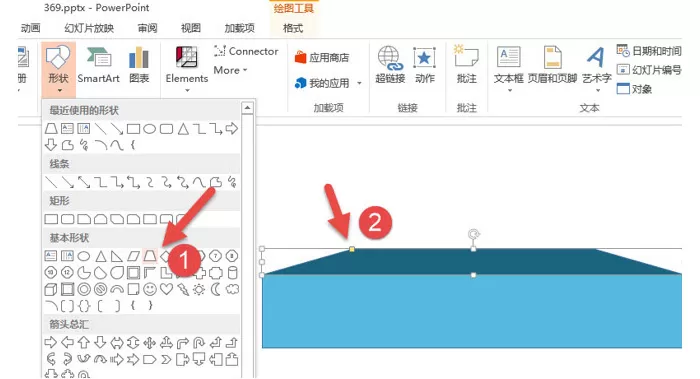Select the frame shape in 基本形状
Viewport: 700px width, 379px height.
(x=133, y=272)
